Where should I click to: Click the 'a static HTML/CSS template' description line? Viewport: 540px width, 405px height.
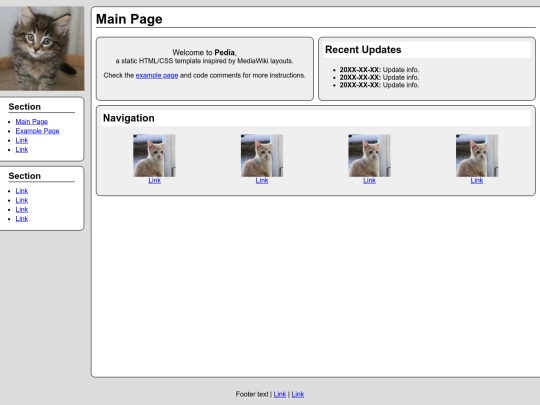point(204,61)
